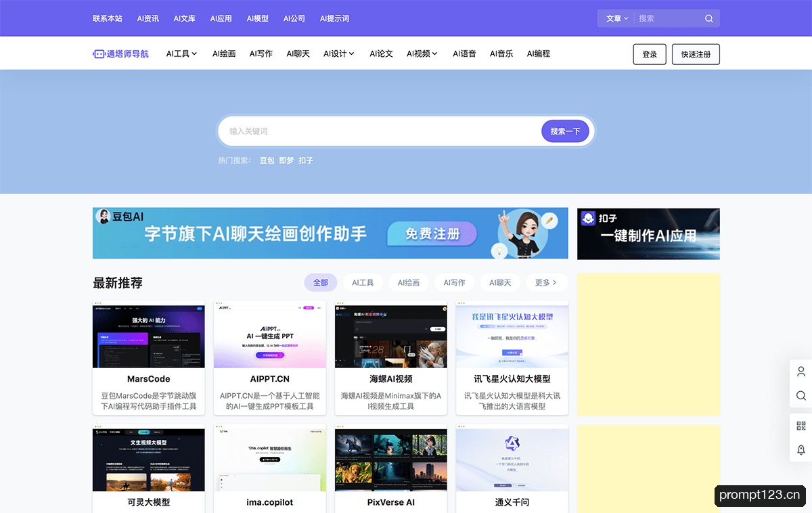Go to AI论文 in main navigation

381,53
